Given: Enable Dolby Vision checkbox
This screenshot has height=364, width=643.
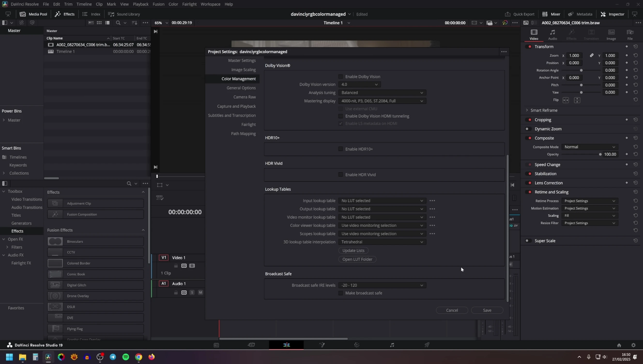Looking at the screenshot, I should [x=341, y=76].
